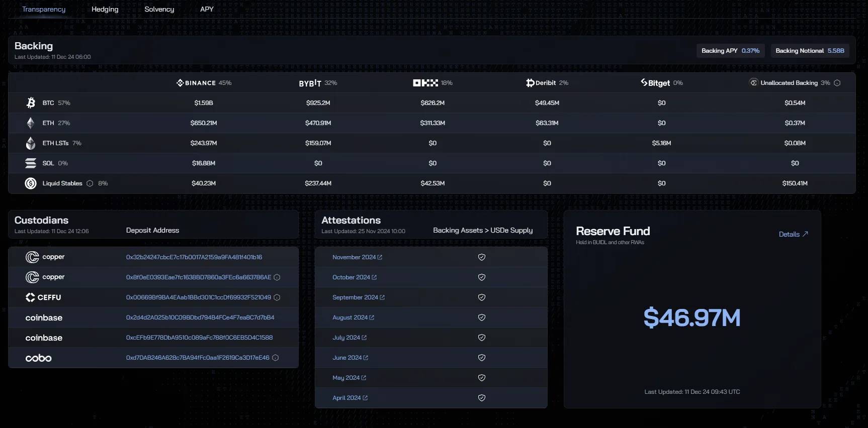The image size is (868, 428).
Task: Click the info icon beside Liquid Stables
Action: 90,183
